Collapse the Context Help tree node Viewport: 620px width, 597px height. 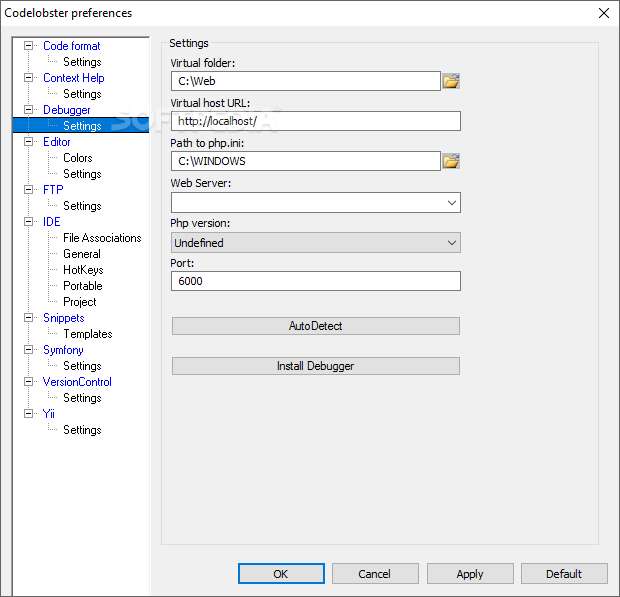click(28, 77)
